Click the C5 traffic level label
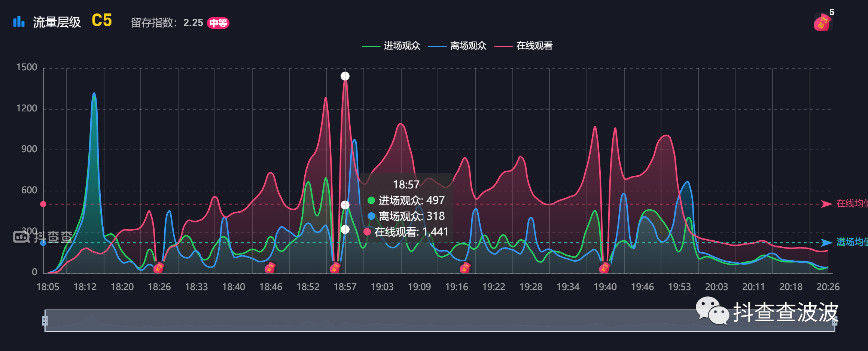Screen dimensions: 868x351 point(102,20)
